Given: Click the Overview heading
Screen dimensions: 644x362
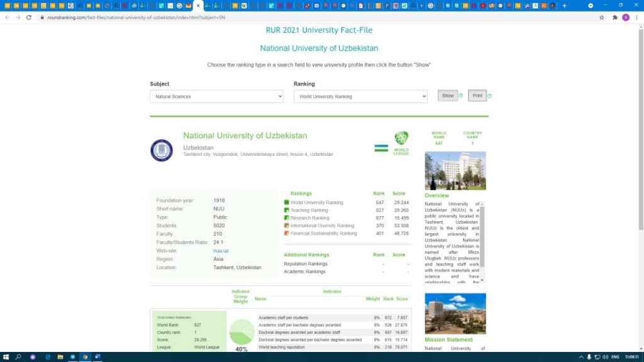Looking at the screenshot, I should (436, 196).
